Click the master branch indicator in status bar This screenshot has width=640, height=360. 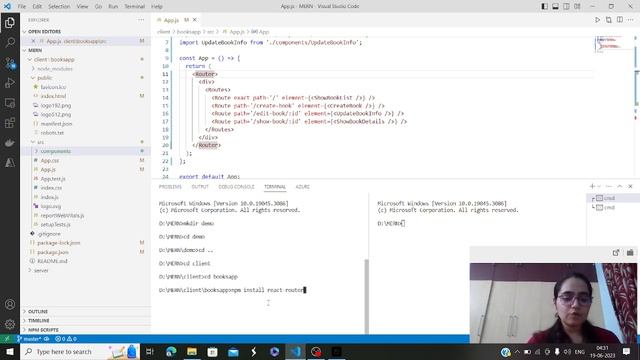click(29, 339)
